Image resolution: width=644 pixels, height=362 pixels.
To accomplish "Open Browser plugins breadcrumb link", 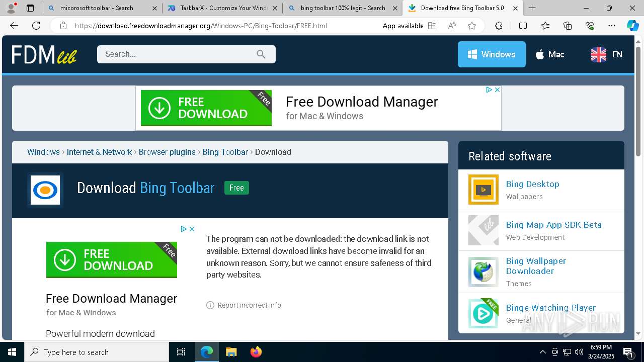I will (x=167, y=152).
